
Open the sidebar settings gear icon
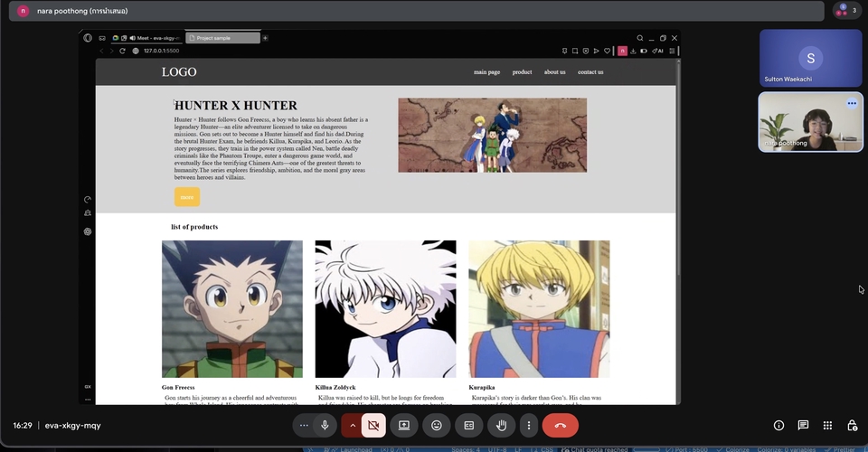pos(88,231)
